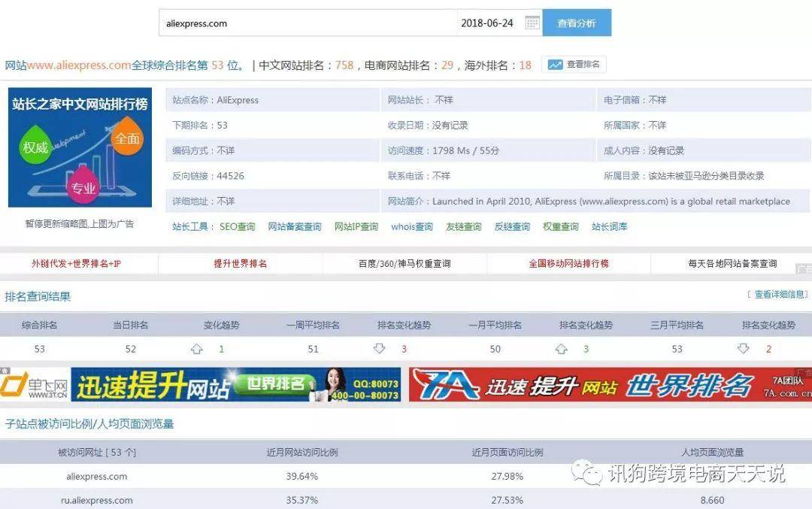
Task: Click the 站点名称 : AliExpress info cell
Action: click(x=273, y=100)
